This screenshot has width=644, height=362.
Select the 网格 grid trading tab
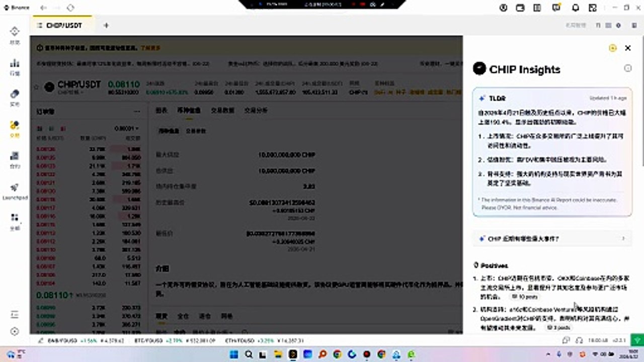tap(227, 316)
